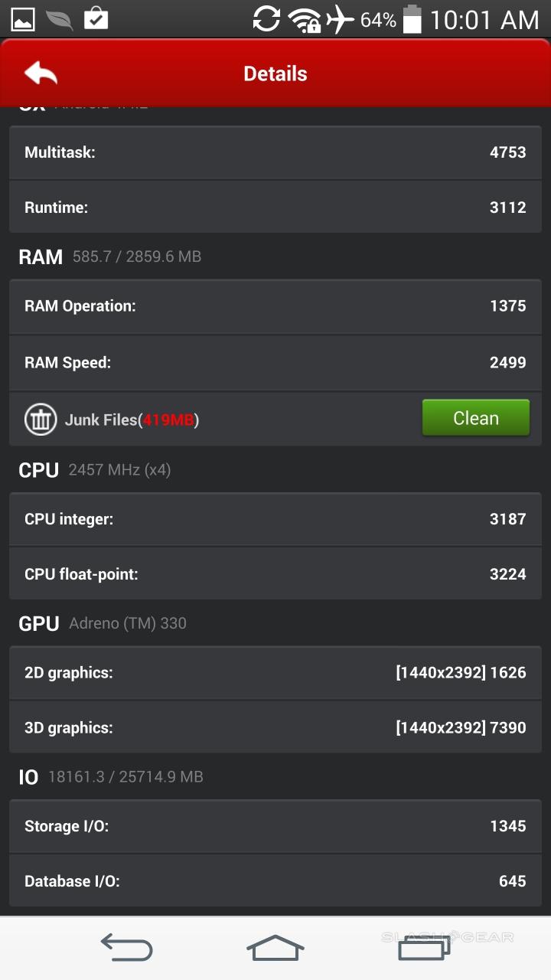This screenshot has height=980, width=551.
Task: Select the CPU float-point score row
Action: tap(275, 574)
